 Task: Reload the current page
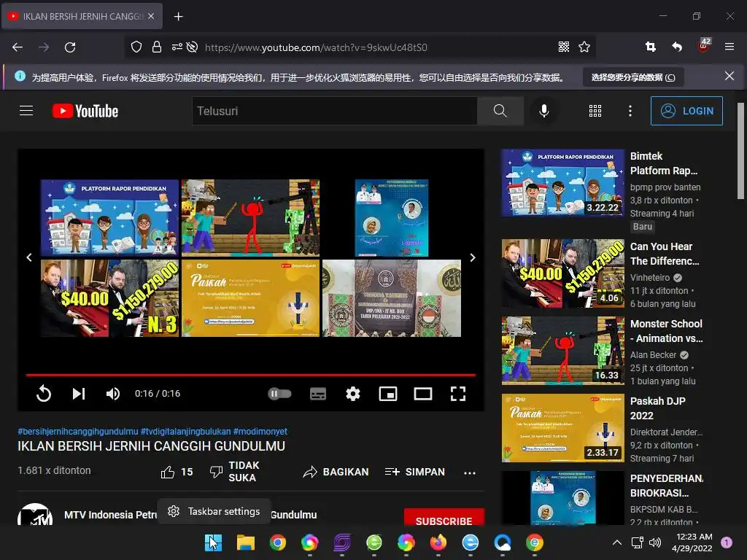[x=70, y=47]
